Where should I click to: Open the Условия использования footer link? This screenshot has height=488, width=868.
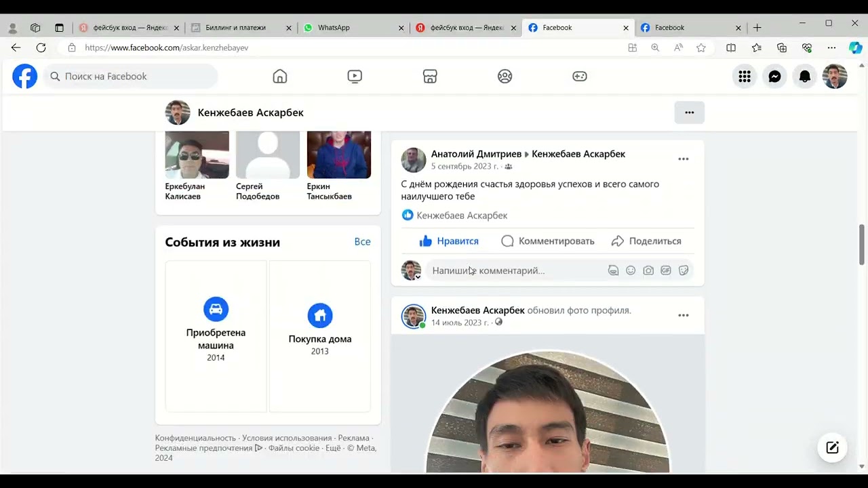point(287,439)
